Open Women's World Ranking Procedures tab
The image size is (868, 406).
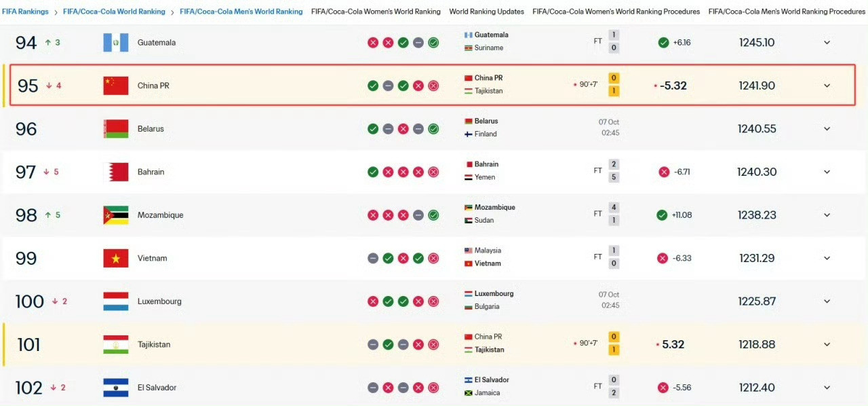[616, 12]
